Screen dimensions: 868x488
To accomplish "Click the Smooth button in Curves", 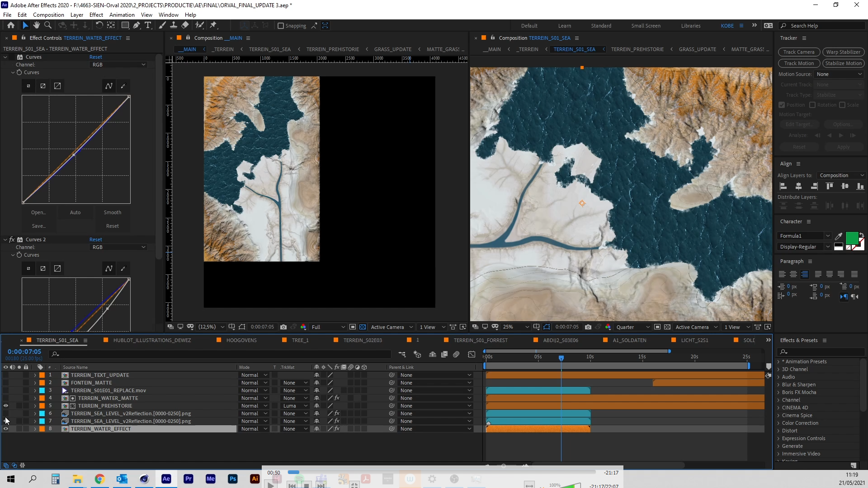I will point(112,212).
